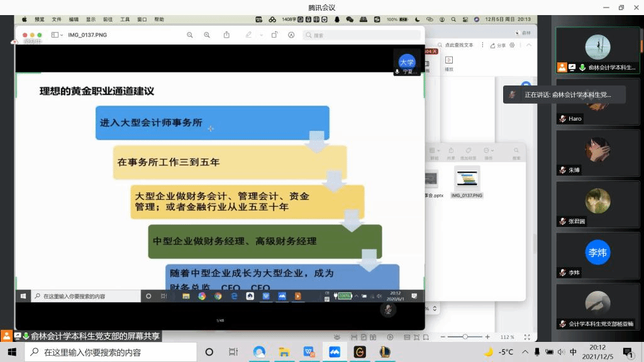Click the share icon in Preview toolbar
This screenshot has height=362, width=644.
click(226, 35)
